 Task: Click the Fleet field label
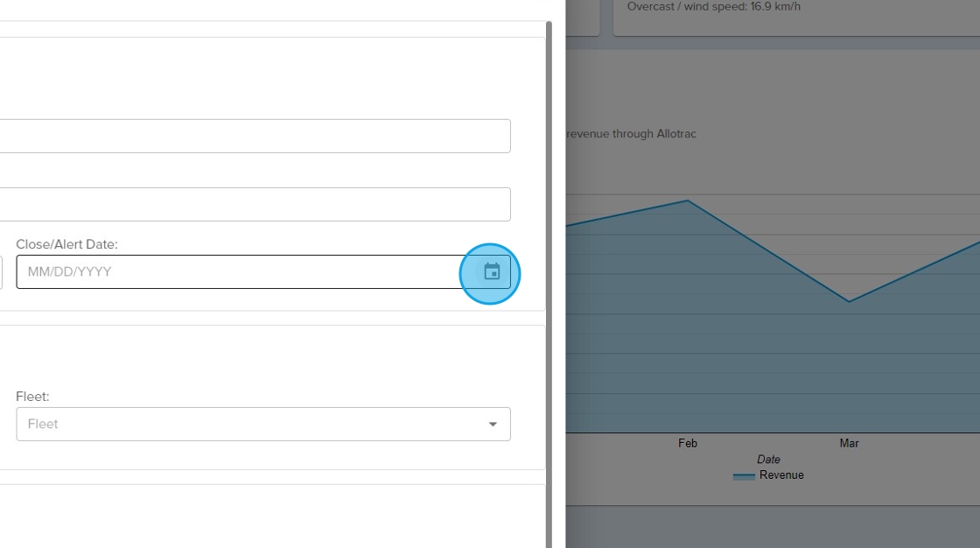coord(32,397)
